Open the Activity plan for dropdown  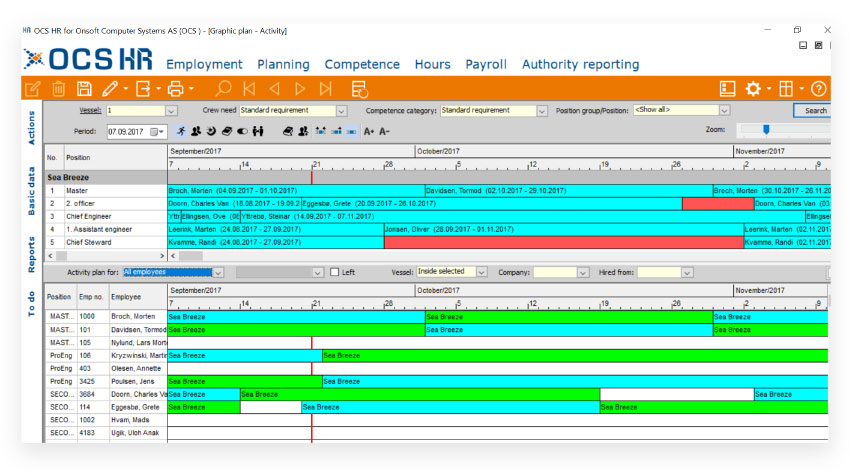click(218, 272)
